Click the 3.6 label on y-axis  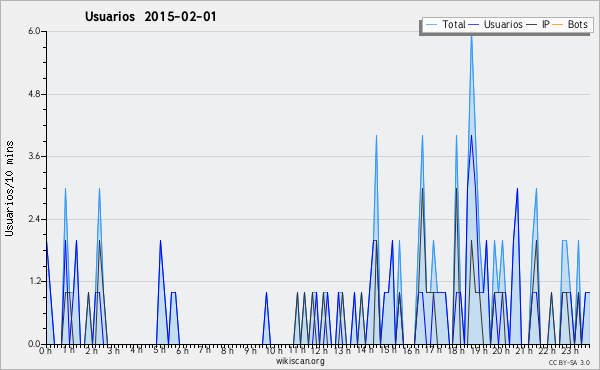pos(34,156)
